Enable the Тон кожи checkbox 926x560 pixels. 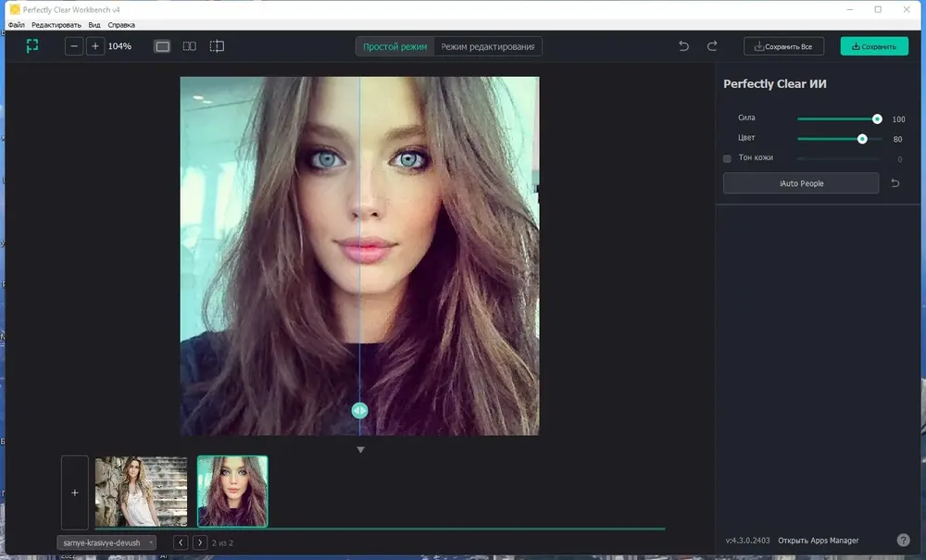pos(727,158)
